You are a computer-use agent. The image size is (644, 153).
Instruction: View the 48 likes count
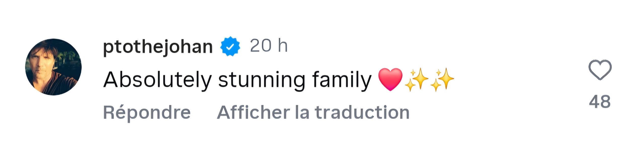600,102
